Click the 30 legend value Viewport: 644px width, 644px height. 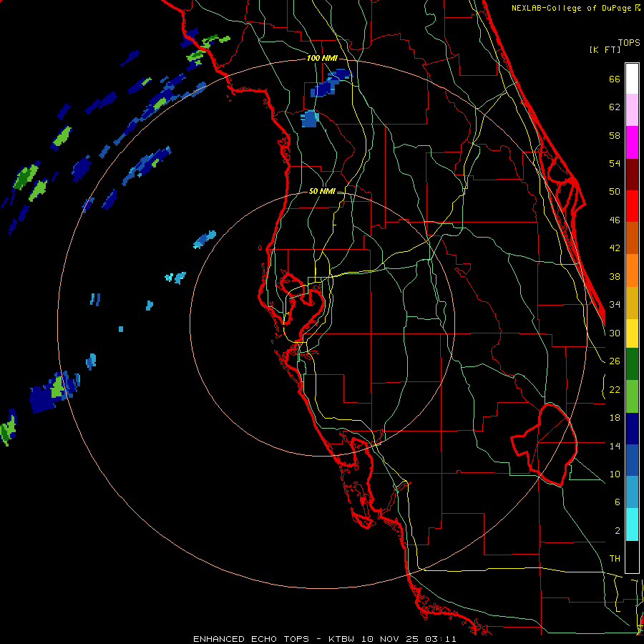click(x=615, y=333)
